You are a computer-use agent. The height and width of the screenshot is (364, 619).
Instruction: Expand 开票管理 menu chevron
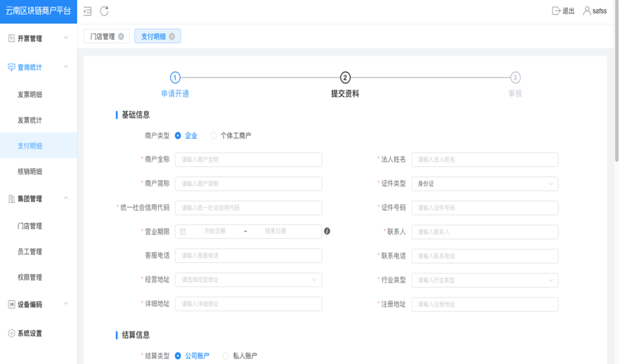(66, 37)
